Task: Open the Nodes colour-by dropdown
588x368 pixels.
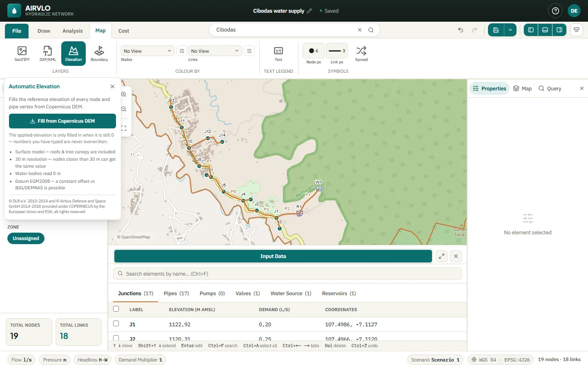Action: [x=147, y=51]
